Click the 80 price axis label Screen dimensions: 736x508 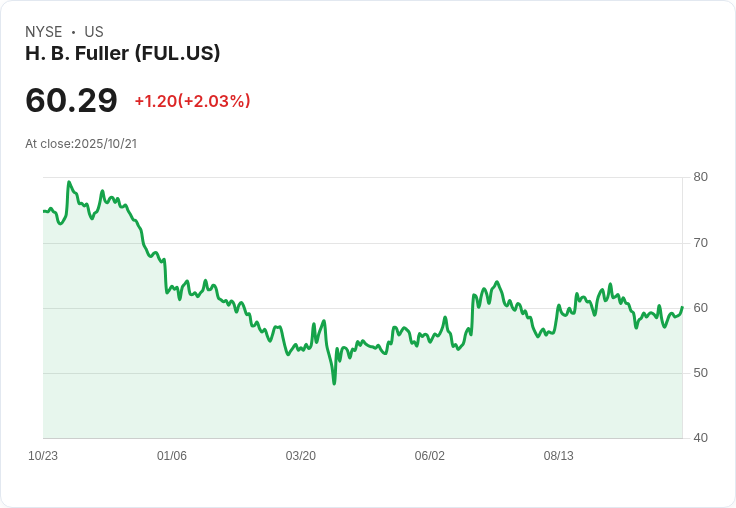pos(700,177)
